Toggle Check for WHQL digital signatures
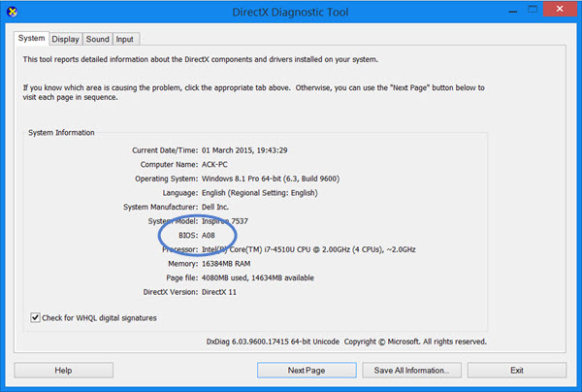 (35, 317)
